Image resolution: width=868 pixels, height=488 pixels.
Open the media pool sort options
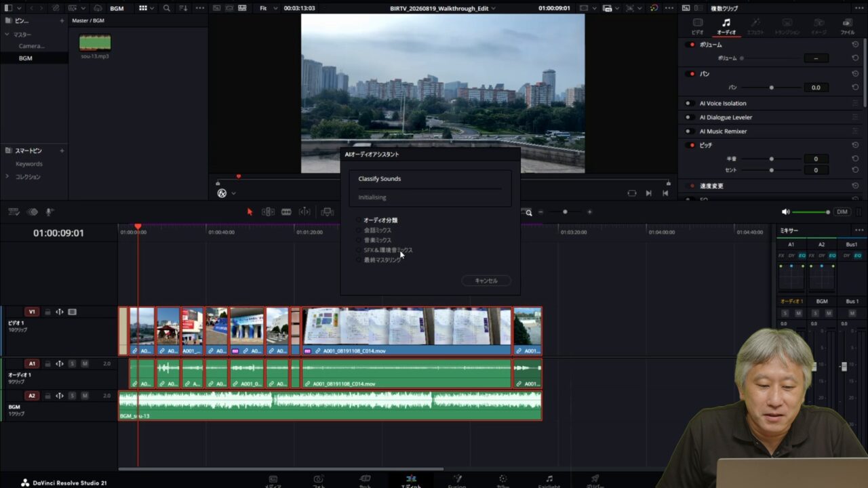[x=184, y=8]
